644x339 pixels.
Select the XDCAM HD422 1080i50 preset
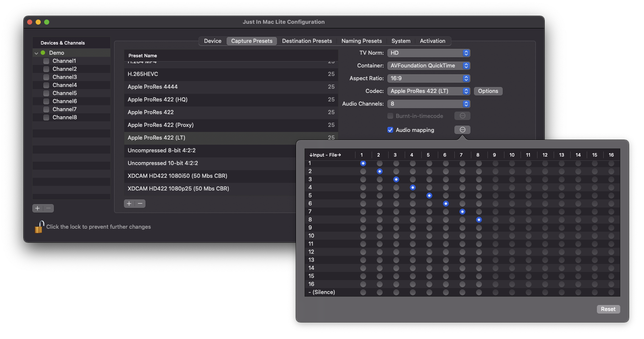coord(210,176)
